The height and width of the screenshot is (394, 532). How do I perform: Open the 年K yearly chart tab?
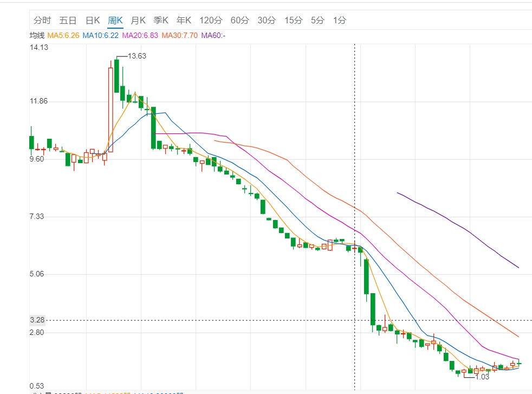184,21
